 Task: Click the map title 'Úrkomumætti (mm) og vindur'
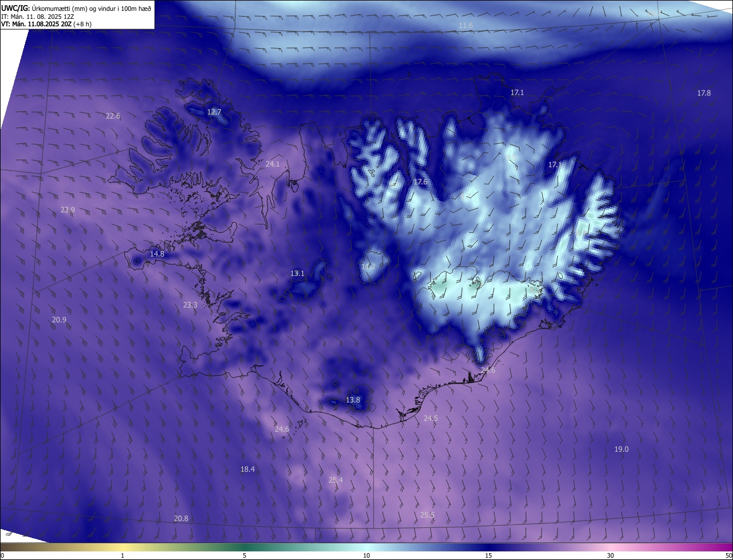pos(69,8)
